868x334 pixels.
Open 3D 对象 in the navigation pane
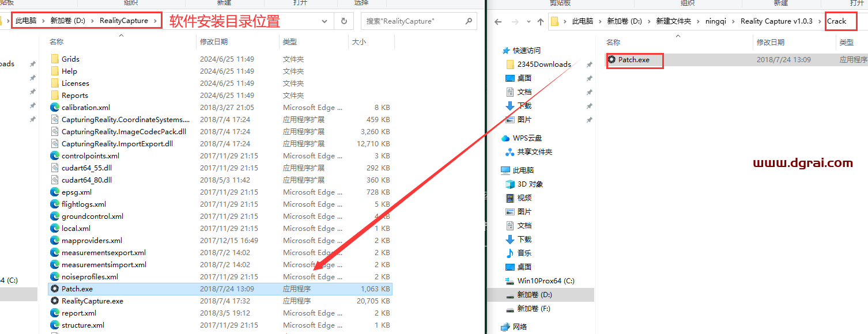(530, 184)
